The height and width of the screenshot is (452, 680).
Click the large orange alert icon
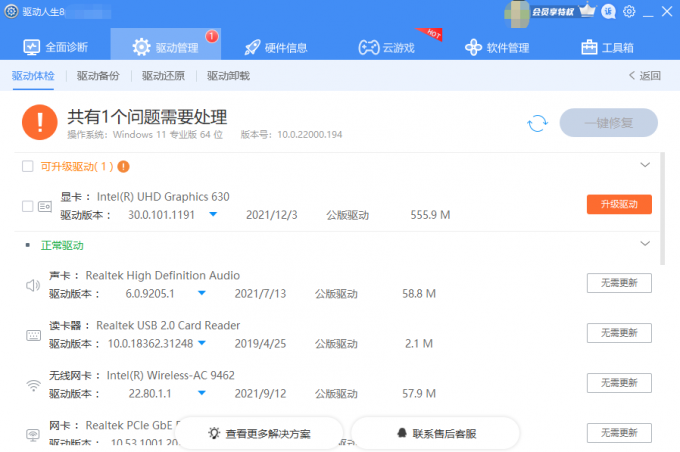(x=39, y=122)
